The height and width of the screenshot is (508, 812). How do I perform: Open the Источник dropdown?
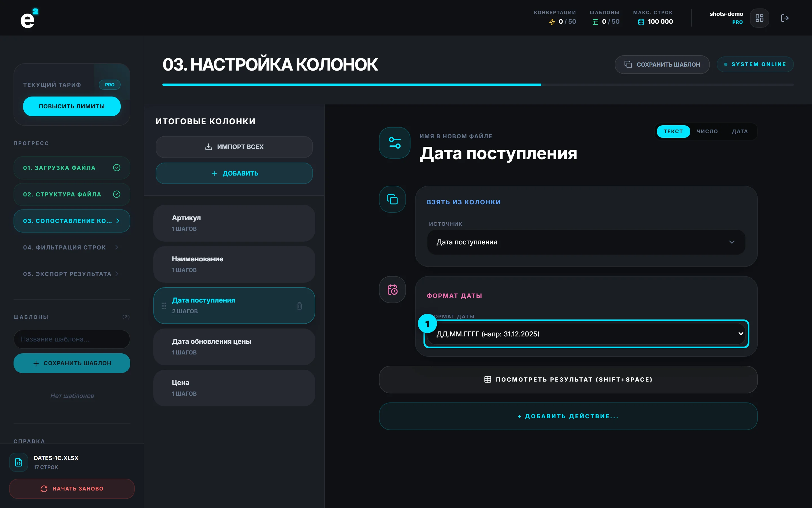coord(586,242)
